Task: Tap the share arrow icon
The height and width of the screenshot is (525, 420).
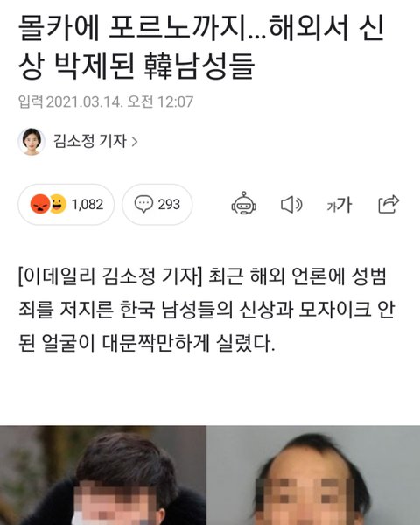Action: click(x=388, y=204)
